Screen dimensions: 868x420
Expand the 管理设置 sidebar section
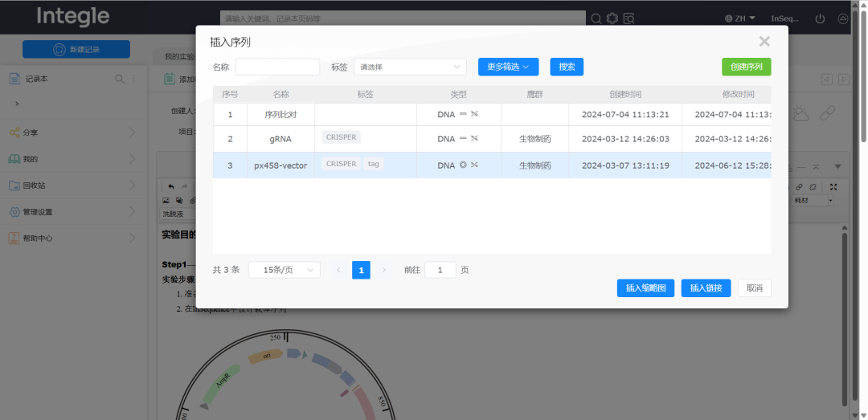[x=133, y=212]
